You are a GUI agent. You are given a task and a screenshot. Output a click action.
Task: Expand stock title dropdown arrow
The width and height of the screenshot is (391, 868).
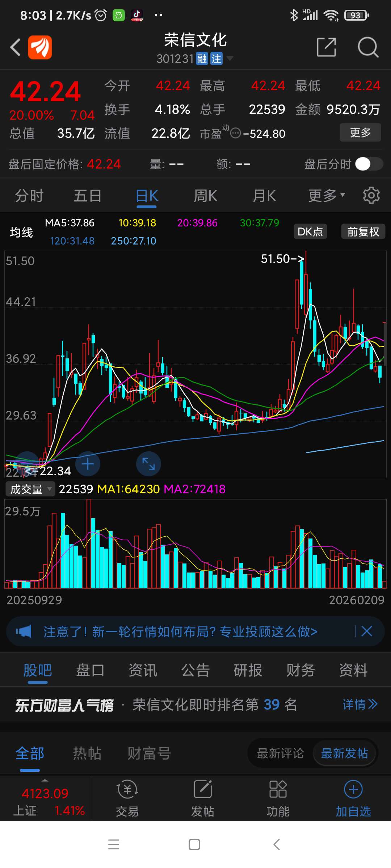(x=230, y=58)
